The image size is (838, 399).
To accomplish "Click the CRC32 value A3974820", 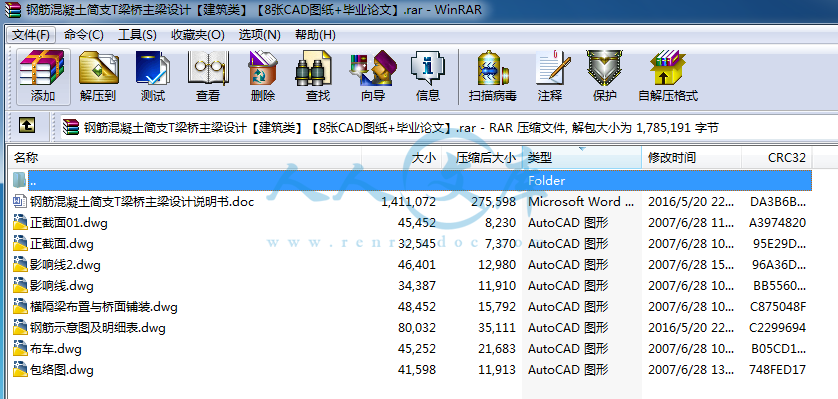I will 778,223.
